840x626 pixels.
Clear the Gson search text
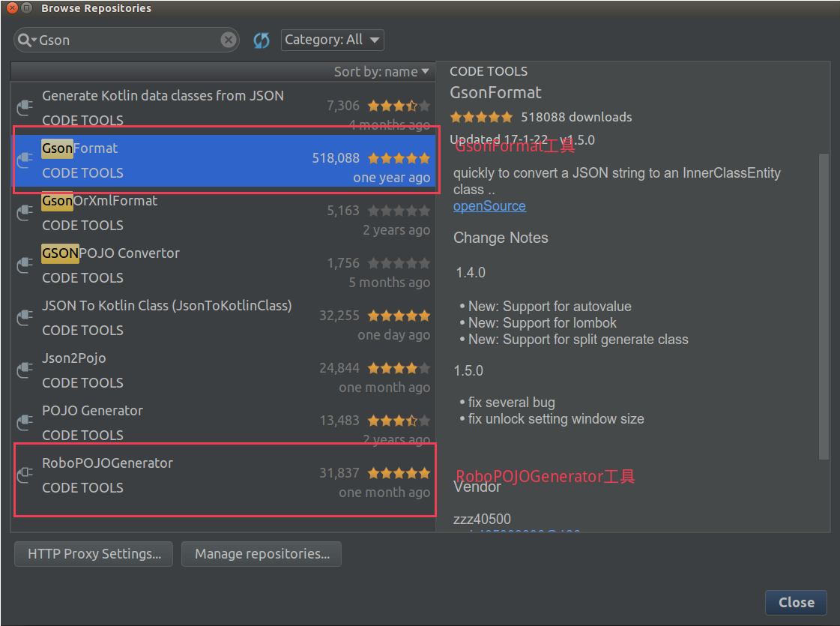pos(229,40)
